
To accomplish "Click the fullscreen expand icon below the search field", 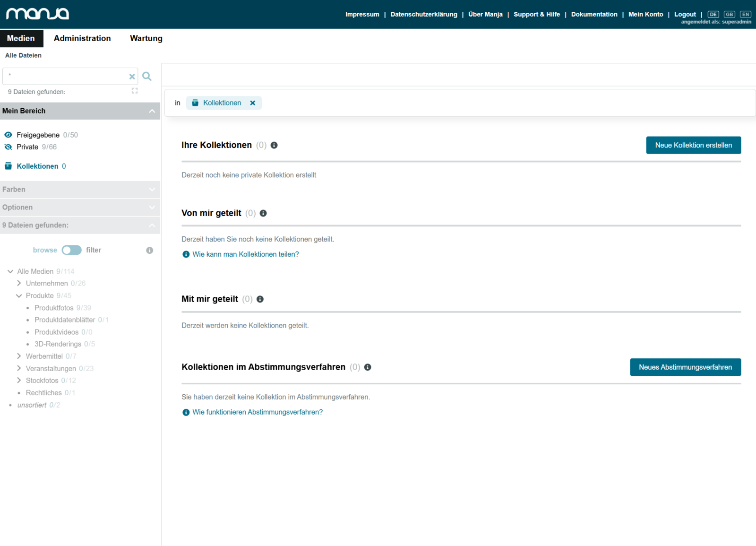I will [135, 91].
